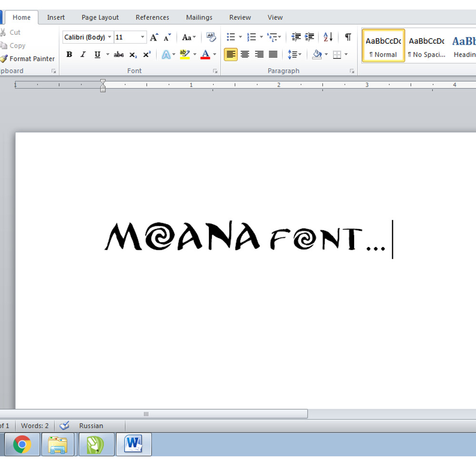476x476 pixels.
Task: Toggle show paragraph marks
Action: (x=348, y=37)
